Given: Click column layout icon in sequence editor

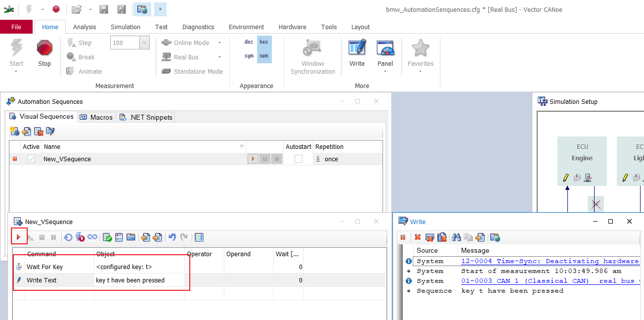Looking at the screenshot, I should (199, 237).
